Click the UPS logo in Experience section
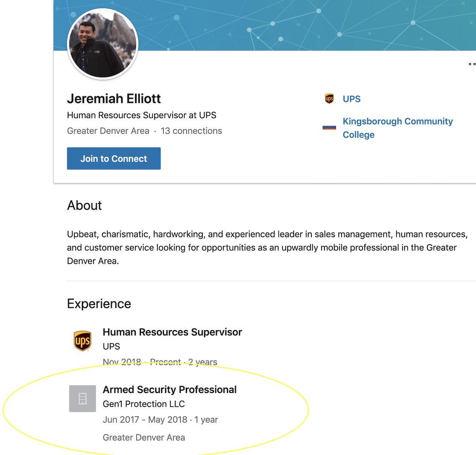This screenshot has height=455, width=476. pyautogui.click(x=83, y=341)
